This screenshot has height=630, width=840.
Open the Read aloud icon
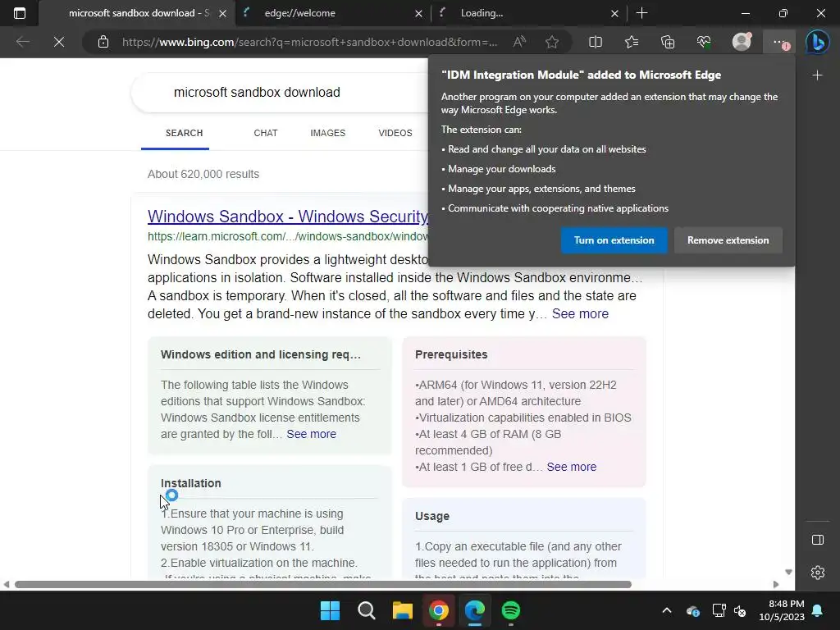coord(519,42)
